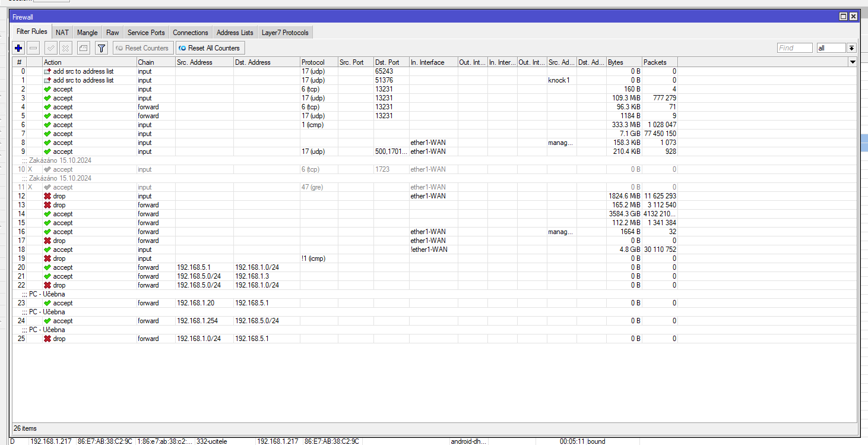Click the blue plus Add rule icon
This screenshot has width=868, height=445.
[18, 48]
